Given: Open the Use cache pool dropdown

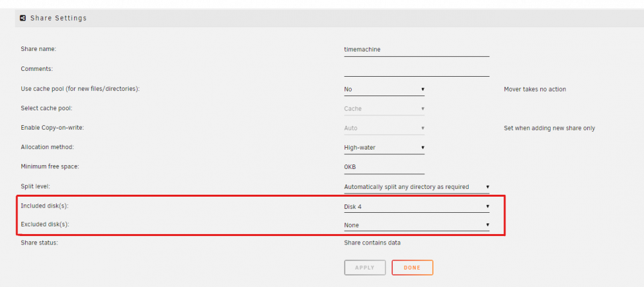Looking at the screenshot, I should tap(384, 89).
